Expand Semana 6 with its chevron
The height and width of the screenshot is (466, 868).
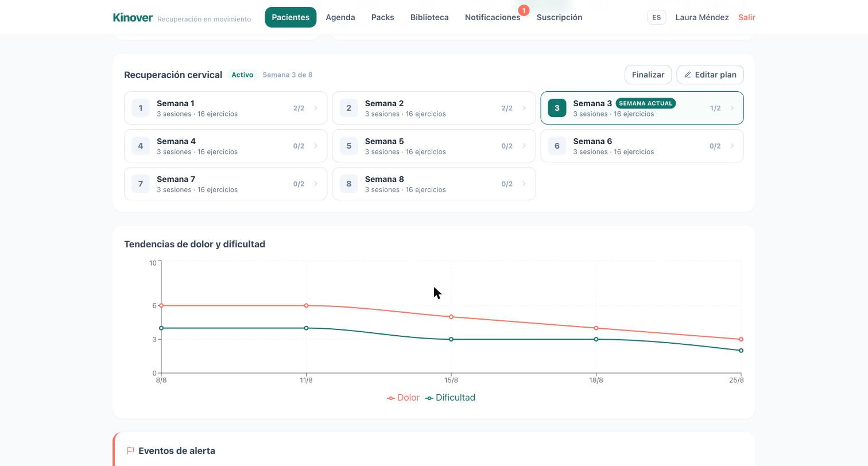tap(732, 146)
